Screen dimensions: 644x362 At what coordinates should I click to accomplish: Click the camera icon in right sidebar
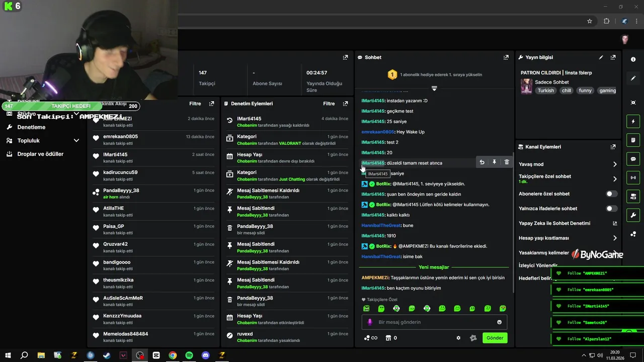tap(633, 196)
